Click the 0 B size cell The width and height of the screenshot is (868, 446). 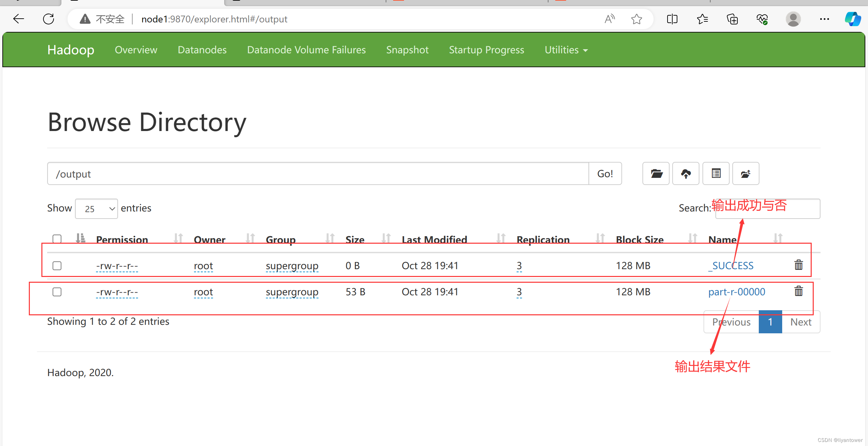(352, 265)
